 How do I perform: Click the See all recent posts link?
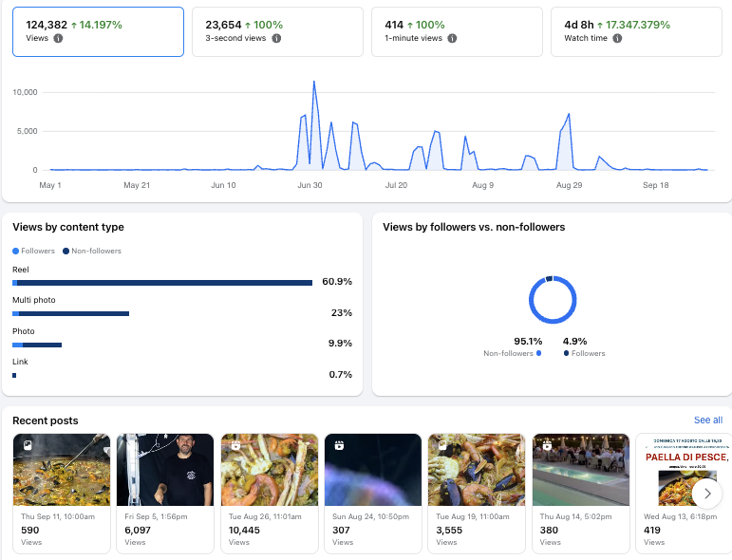point(708,420)
